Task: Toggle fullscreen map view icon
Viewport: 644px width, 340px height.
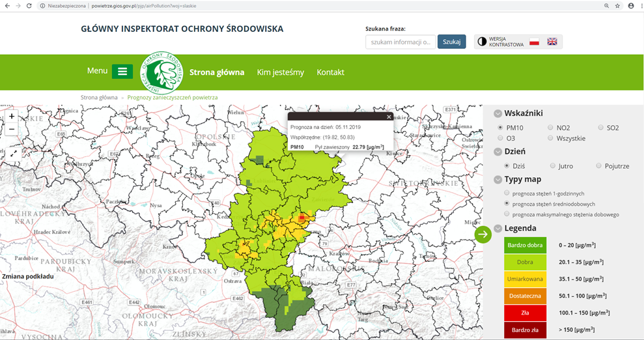Action: pyautogui.click(x=12, y=153)
